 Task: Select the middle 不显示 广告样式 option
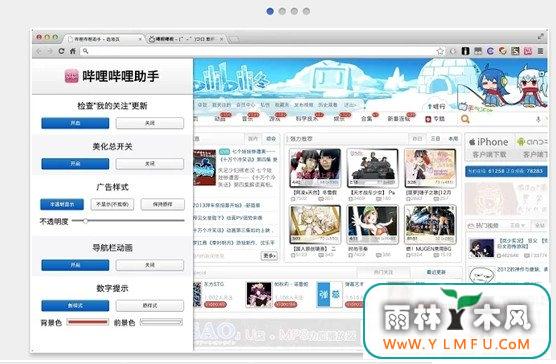[112, 205]
